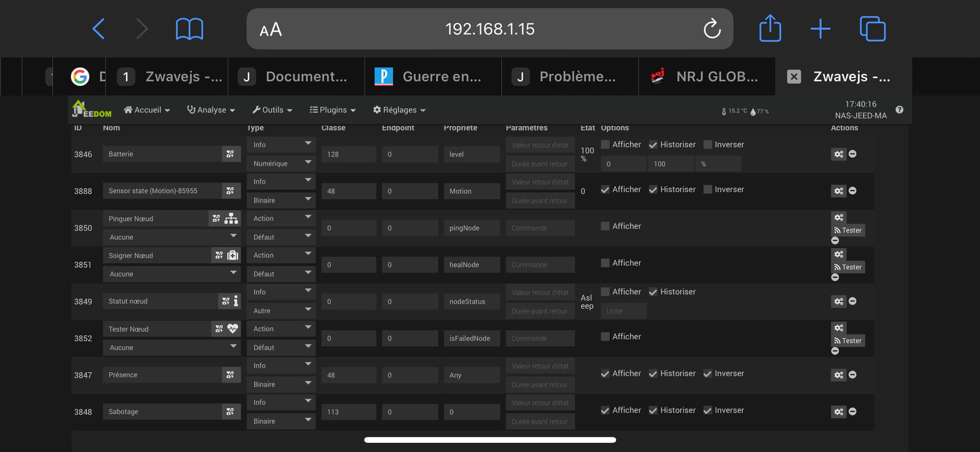980x452 pixels.
Task: Click the Batterie name input field
Action: click(x=162, y=154)
